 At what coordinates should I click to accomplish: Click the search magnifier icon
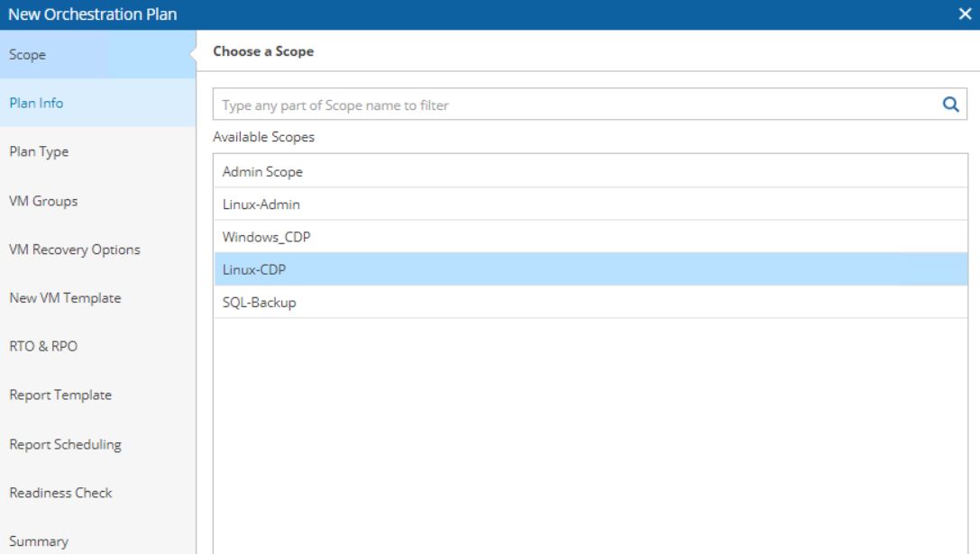950,104
